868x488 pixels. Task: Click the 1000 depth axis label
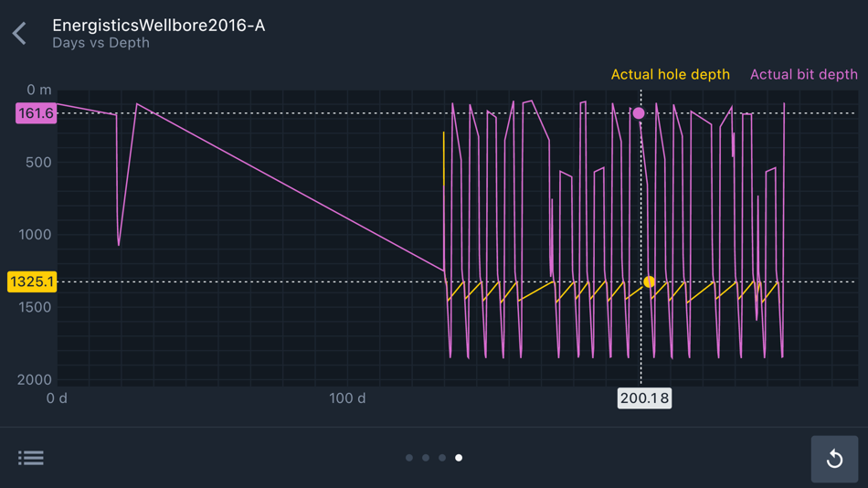coord(35,235)
